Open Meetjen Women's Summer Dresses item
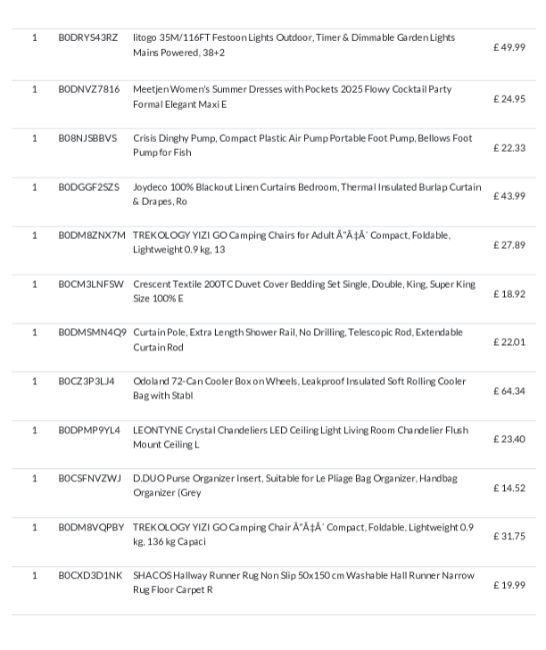The image size is (546, 650). click(292, 97)
